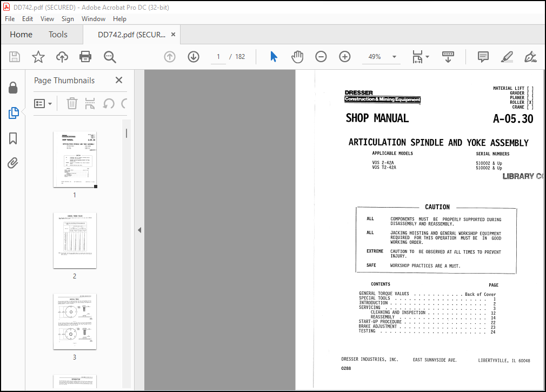Open the File menu
The height and width of the screenshot is (392, 546).
[x=10, y=19]
